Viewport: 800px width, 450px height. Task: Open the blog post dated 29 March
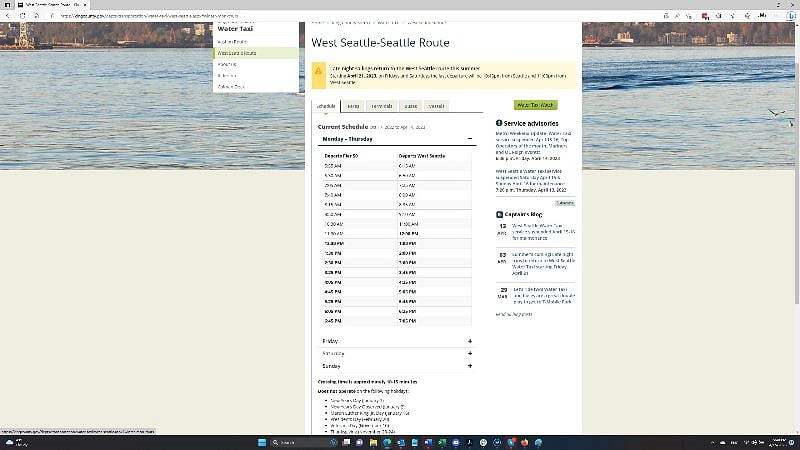(543, 295)
